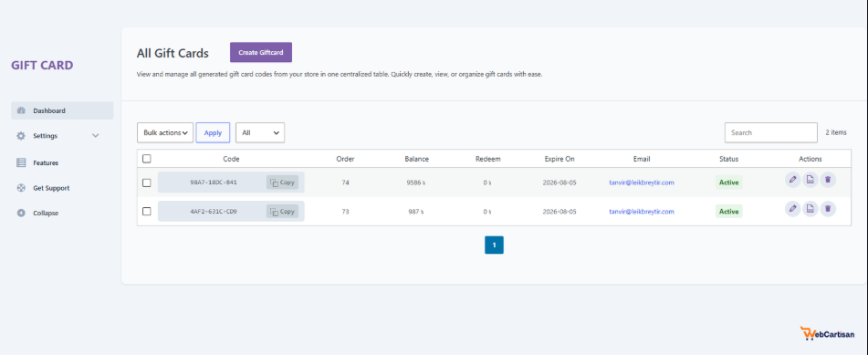Click the code text 98A7-18DC-B41

214,183
